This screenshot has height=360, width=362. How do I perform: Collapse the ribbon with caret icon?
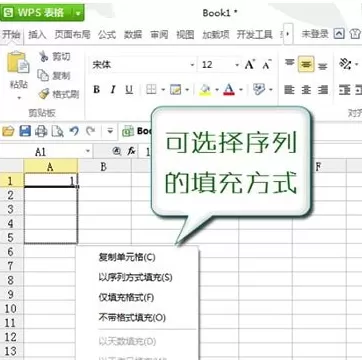pos(339,34)
